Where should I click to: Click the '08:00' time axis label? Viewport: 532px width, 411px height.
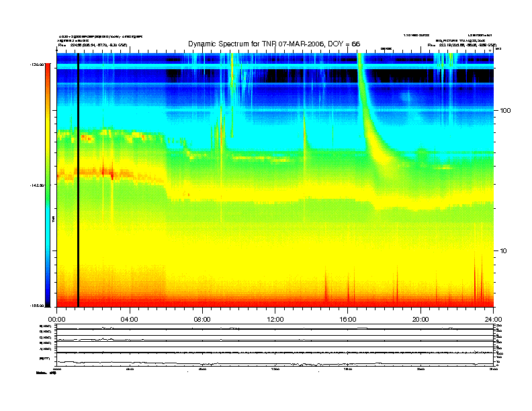202,320
